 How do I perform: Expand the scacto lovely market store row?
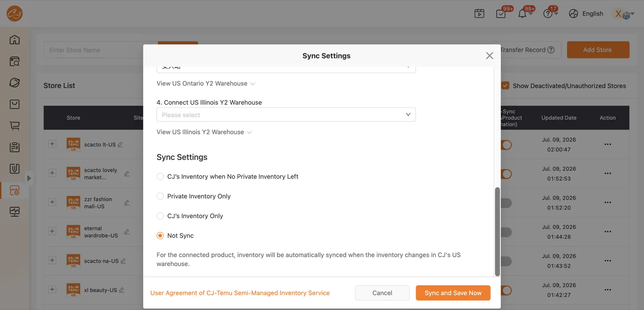pos(52,173)
